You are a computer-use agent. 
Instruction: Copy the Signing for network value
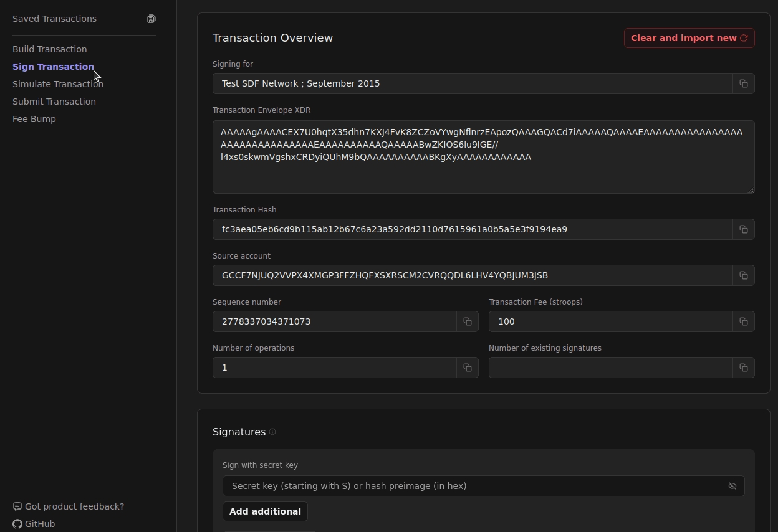pos(743,83)
